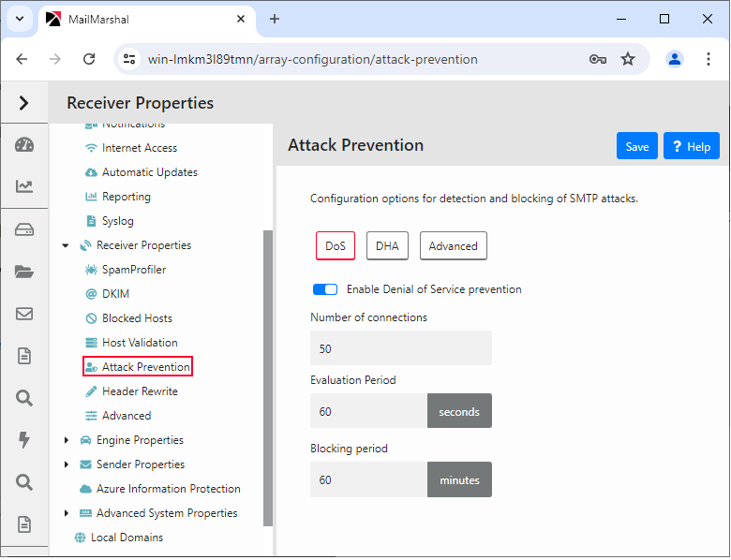Screen dimensions: 731x560
Task: Select Blocked Hosts in the tree
Action: click(x=137, y=318)
